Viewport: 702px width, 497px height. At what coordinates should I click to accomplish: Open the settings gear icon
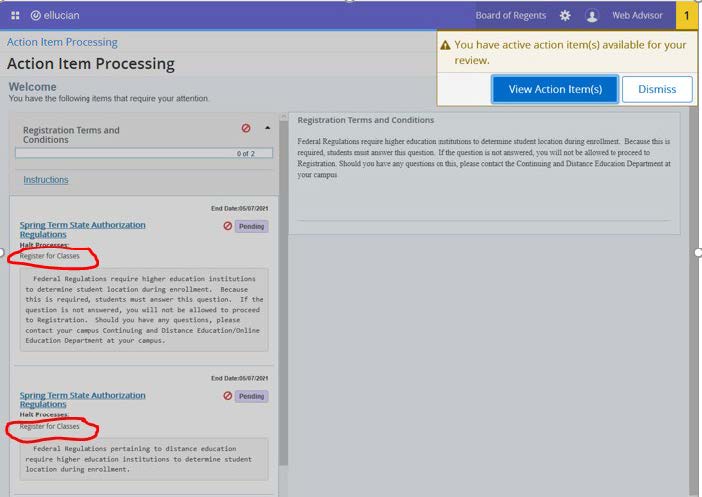coord(565,15)
